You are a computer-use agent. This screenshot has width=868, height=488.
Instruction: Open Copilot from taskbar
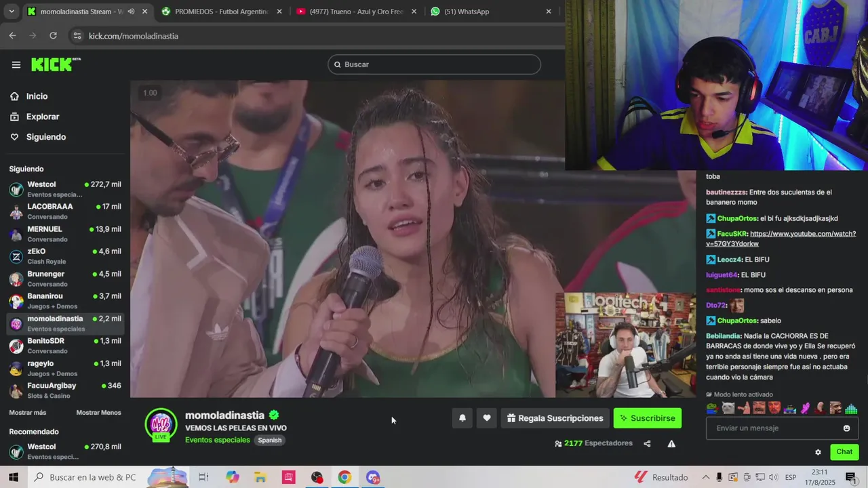point(233,477)
